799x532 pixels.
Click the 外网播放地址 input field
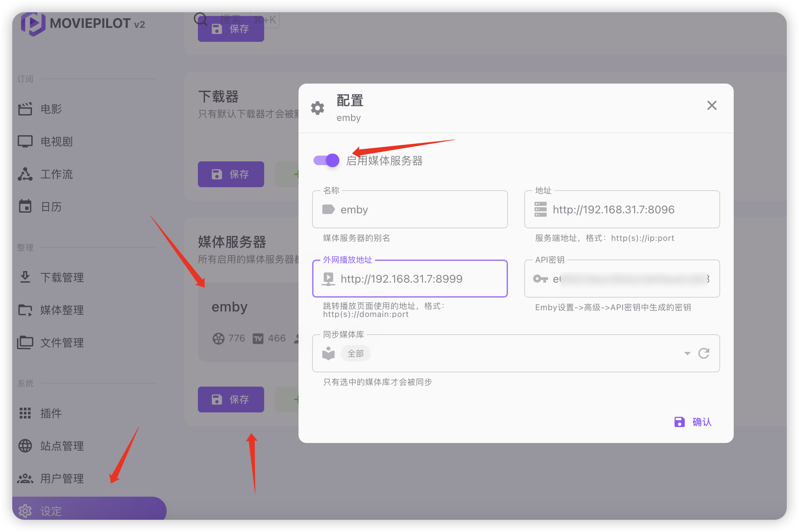tap(410, 279)
